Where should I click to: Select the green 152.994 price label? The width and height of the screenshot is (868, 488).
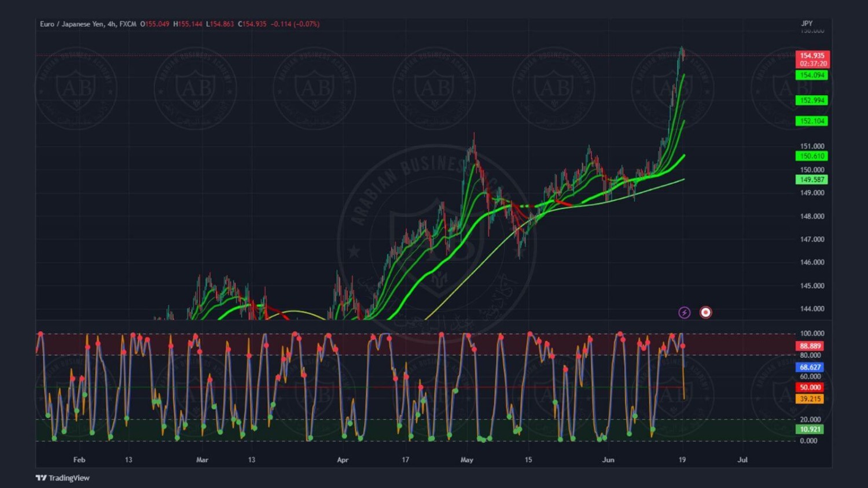[812, 101]
